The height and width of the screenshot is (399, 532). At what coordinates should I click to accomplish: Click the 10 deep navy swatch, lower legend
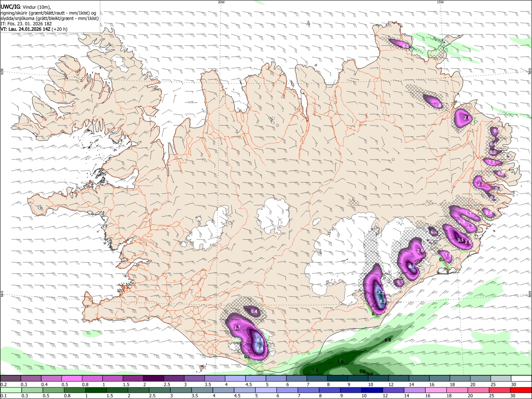(x=372, y=390)
